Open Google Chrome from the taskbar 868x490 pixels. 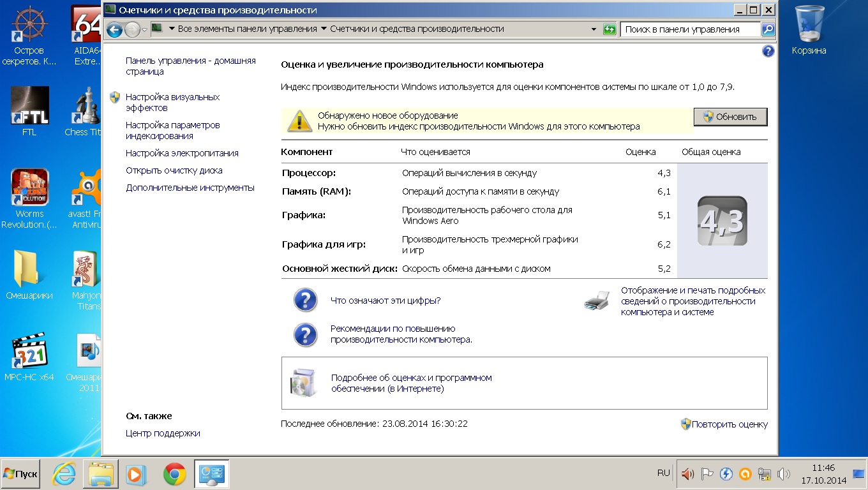point(174,474)
